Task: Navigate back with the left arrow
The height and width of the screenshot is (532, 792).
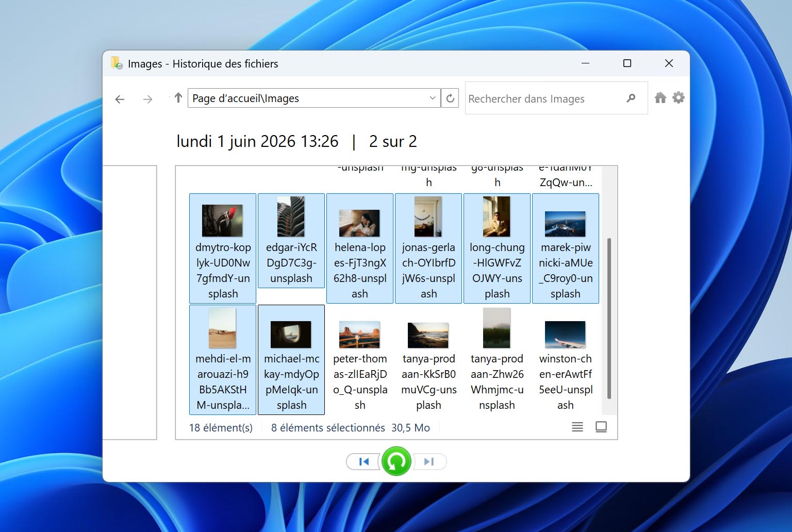Action: (120, 99)
